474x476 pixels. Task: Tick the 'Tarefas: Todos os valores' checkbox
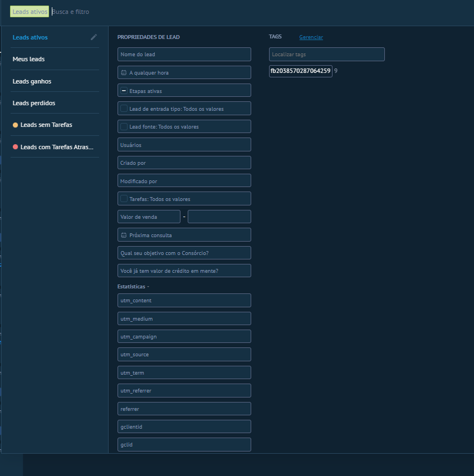124,199
